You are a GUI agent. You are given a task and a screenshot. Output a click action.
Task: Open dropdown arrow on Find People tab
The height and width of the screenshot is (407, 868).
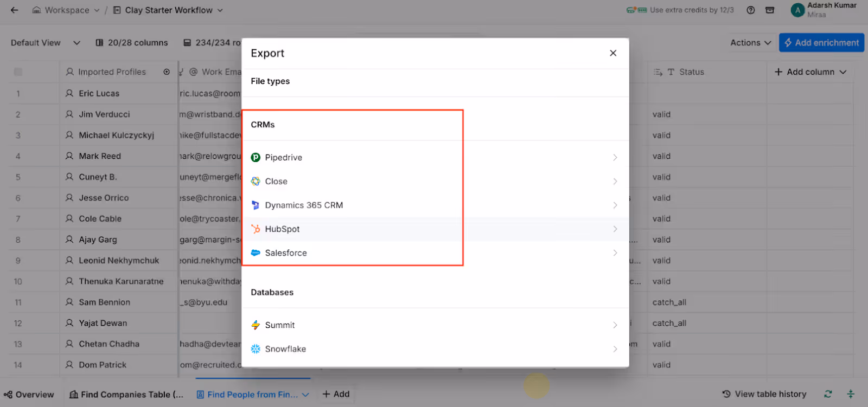pos(305,395)
